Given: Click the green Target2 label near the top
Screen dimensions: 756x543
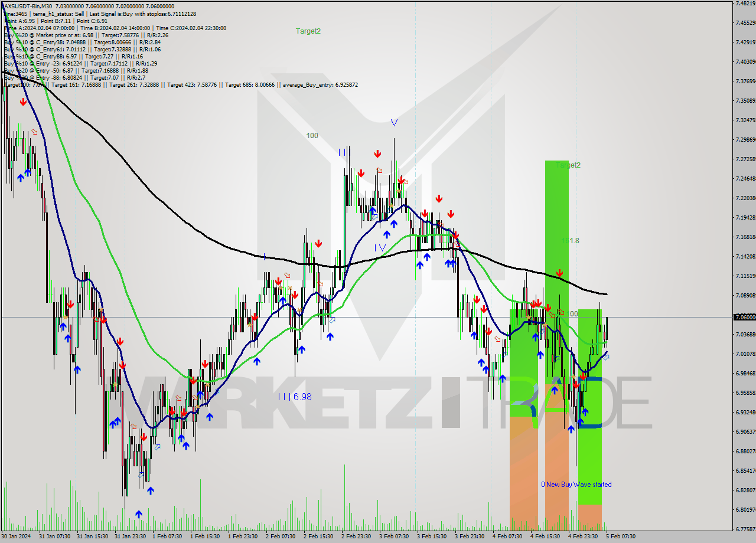Looking at the screenshot, I should [x=308, y=31].
